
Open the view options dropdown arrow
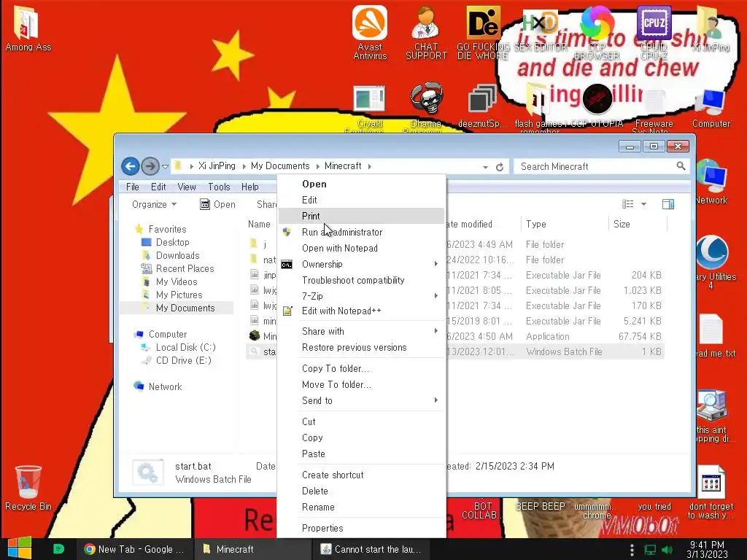pos(643,204)
